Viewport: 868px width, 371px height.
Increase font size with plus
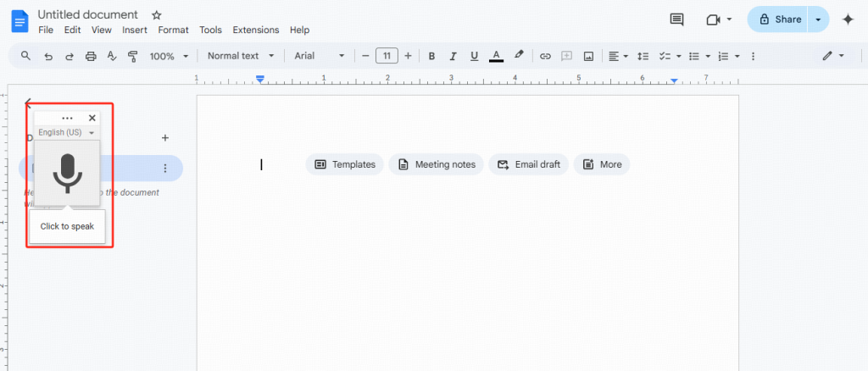(408, 56)
